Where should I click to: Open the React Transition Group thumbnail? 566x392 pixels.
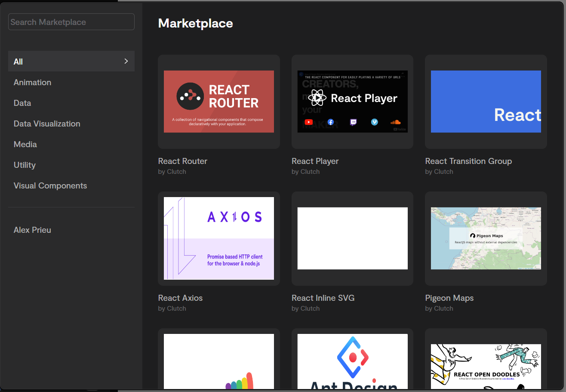pos(486,102)
